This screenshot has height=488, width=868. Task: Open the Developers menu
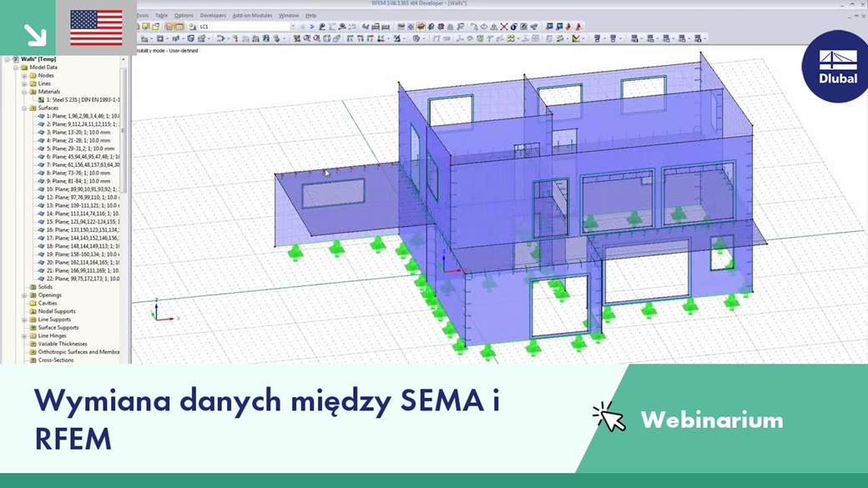tap(213, 16)
